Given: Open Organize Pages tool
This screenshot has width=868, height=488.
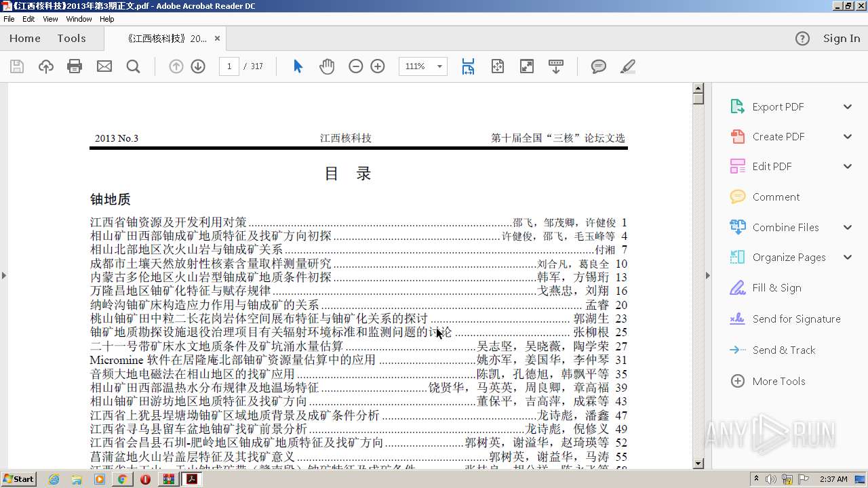Looking at the screenshot, I should (x=789, y=258).
